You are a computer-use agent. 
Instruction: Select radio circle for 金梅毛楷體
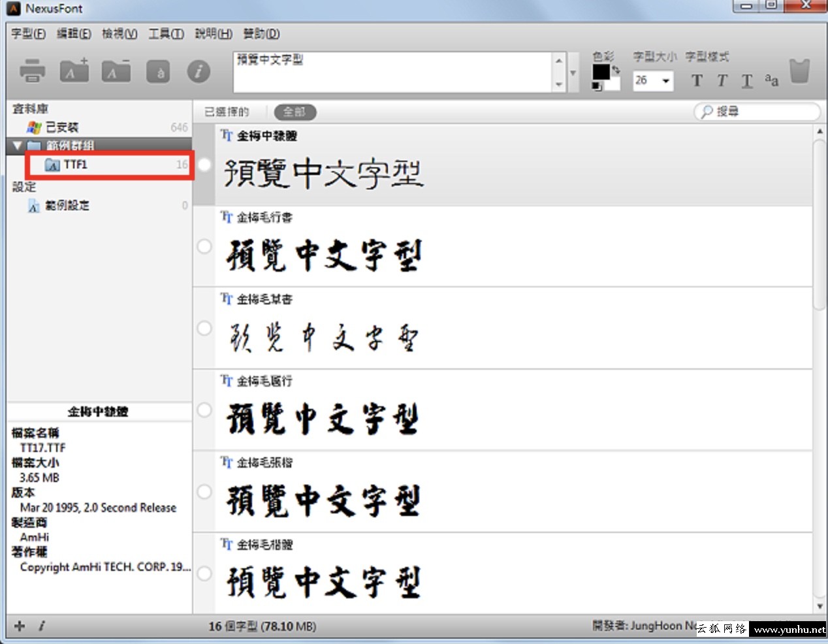coord(204,573)
